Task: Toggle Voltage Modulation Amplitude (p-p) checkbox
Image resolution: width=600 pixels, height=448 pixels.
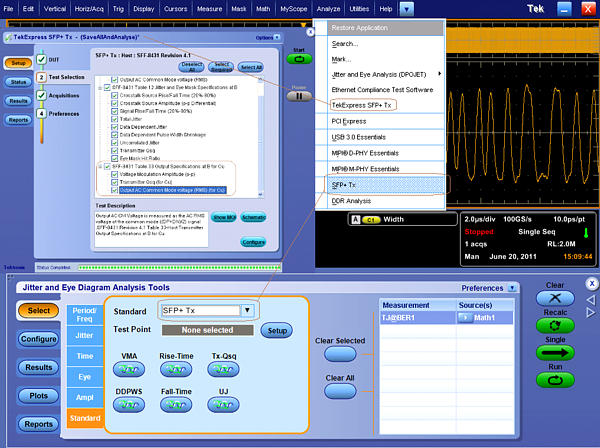Action: coord(113,175)
